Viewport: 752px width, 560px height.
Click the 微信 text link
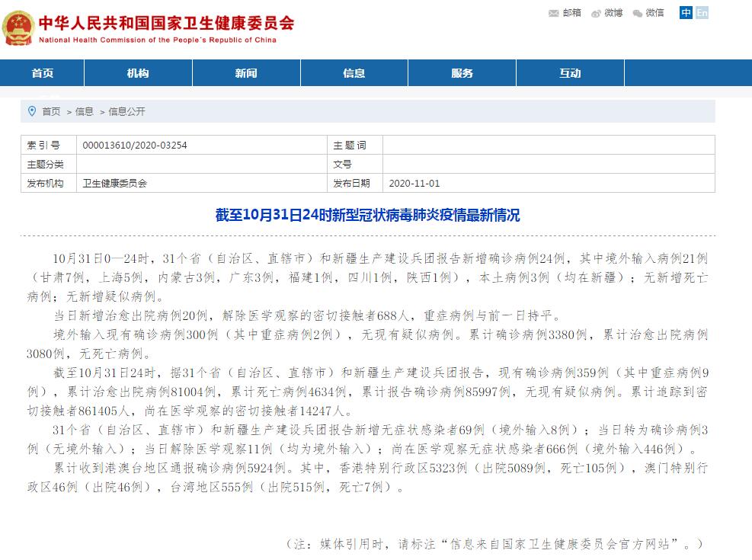(654, 13)
